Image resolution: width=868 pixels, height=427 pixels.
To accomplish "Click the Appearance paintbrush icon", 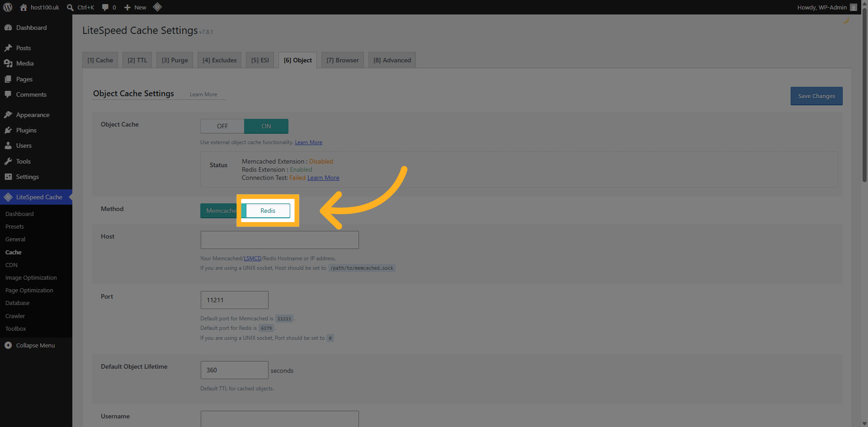I will click(8, 115).
